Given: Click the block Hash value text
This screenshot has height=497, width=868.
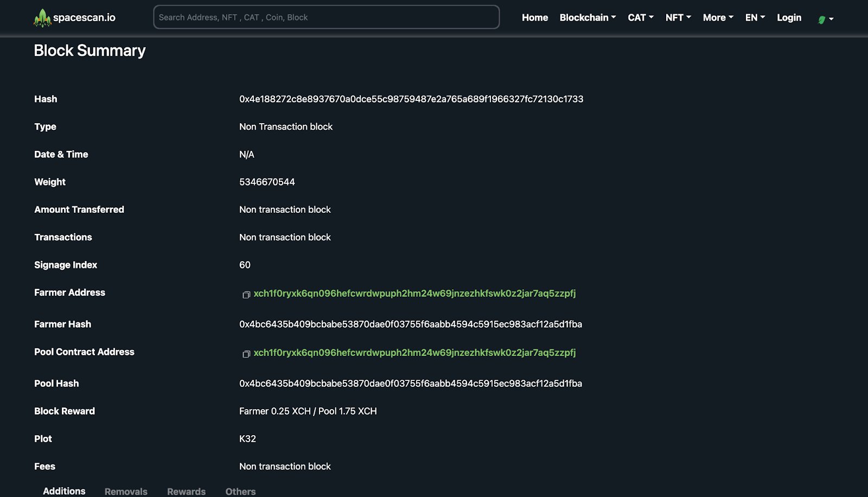Looking at the screenshot, I should (x=411, y=99).
